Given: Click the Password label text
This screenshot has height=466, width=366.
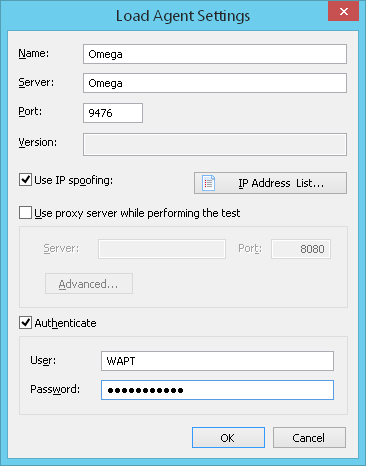Looking at the screenshot, I should point(55,389).
